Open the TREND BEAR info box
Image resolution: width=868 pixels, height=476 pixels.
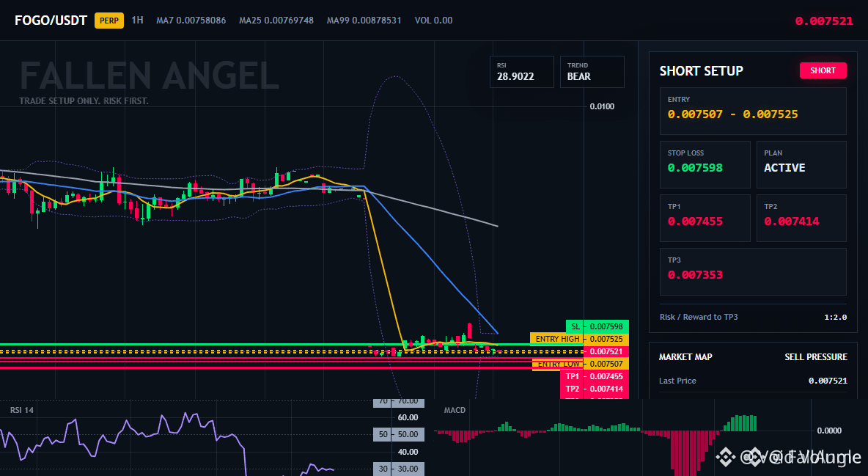592,71
